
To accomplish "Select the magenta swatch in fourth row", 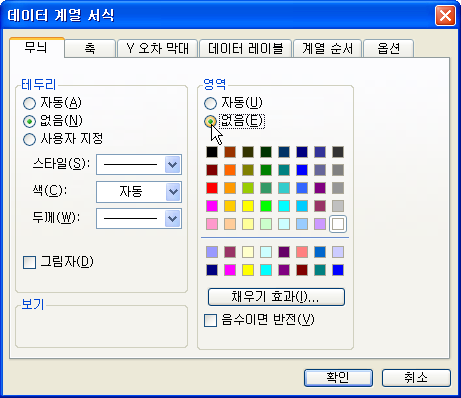I will [x=212, y=206].
